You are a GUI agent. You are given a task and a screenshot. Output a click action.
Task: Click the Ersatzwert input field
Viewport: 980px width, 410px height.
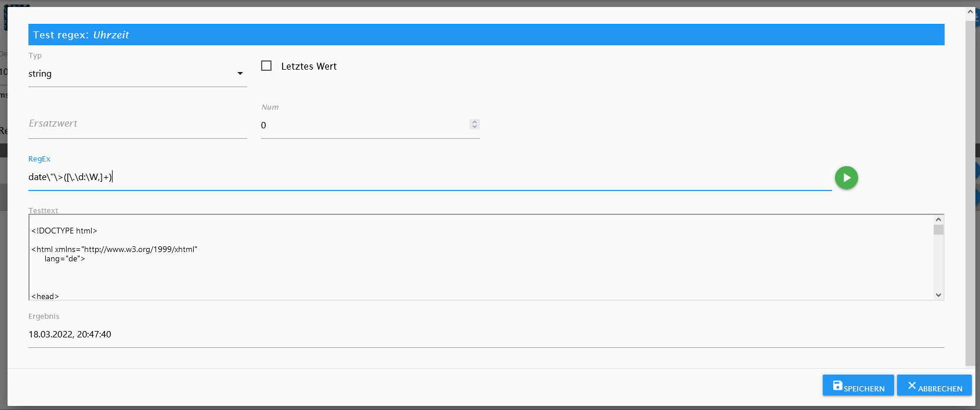pos(138,124)
